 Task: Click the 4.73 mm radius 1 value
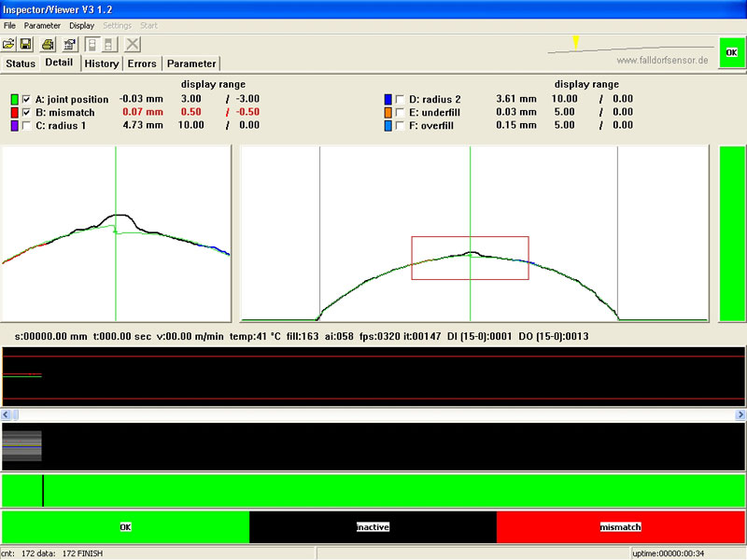pyautogui.click(x=143, y=126)
